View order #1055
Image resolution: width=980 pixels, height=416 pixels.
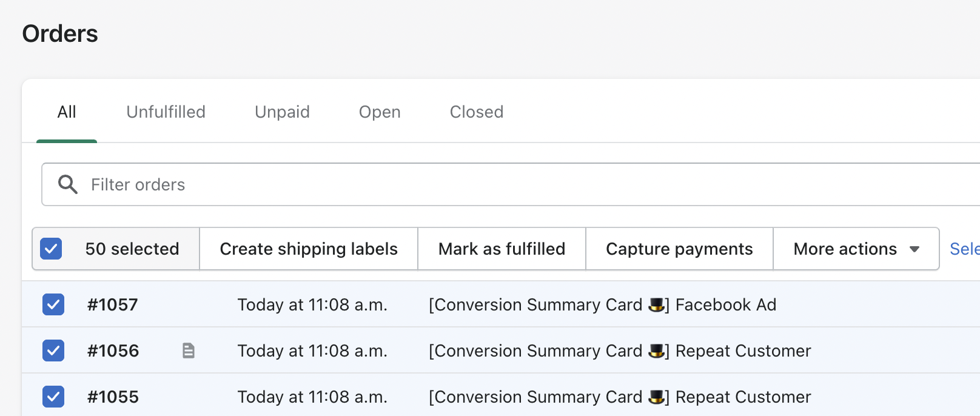[x=113, y=397]
